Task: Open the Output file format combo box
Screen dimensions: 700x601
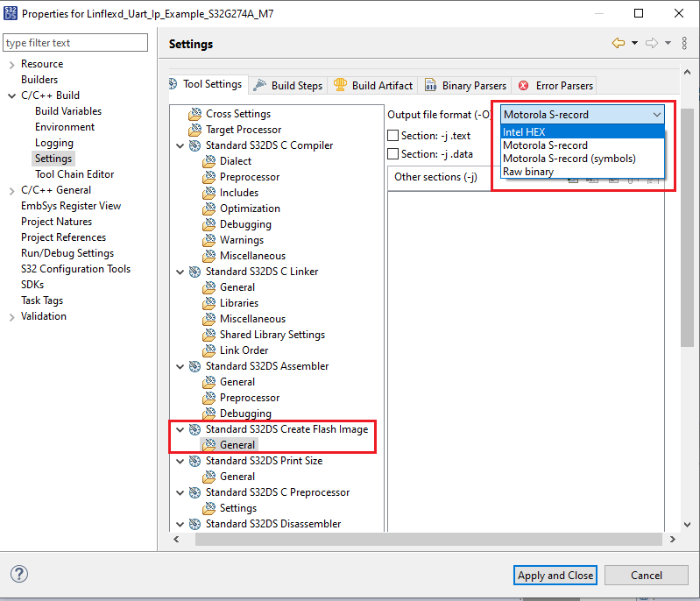Action: point(583,115)
